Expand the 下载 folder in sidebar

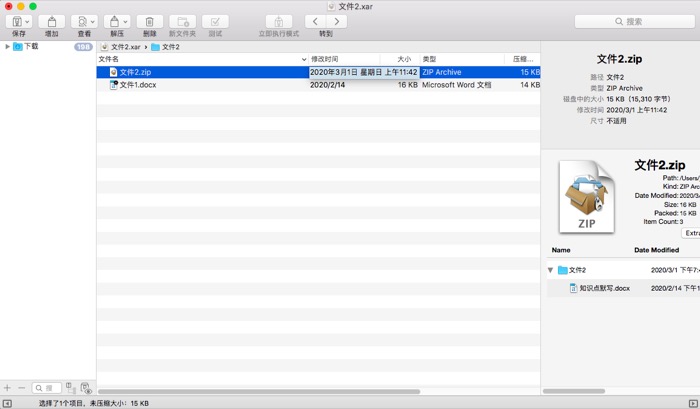pyautogui.click(x=8, y=46)
